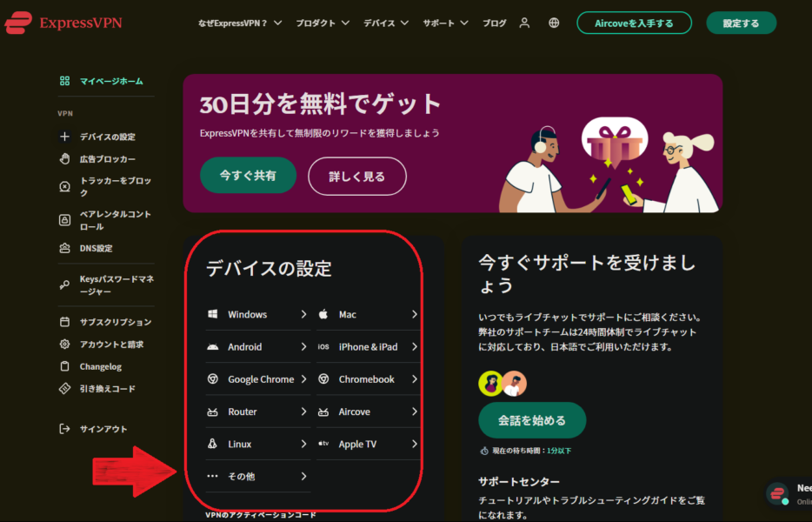812x522 pixels.
Task: Click the Apple logo icon for Mac
Action: point(323,314)
